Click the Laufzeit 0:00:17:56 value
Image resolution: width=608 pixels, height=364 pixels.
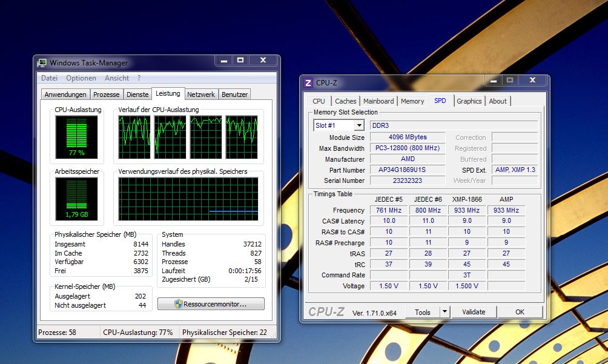(245, 271)
